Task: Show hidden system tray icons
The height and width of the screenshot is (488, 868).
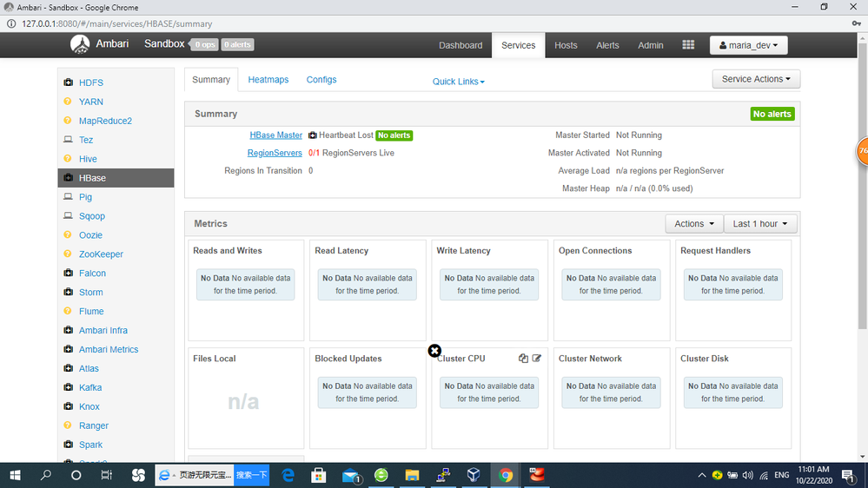Action: pyautogui.click(x=701, y=475)
